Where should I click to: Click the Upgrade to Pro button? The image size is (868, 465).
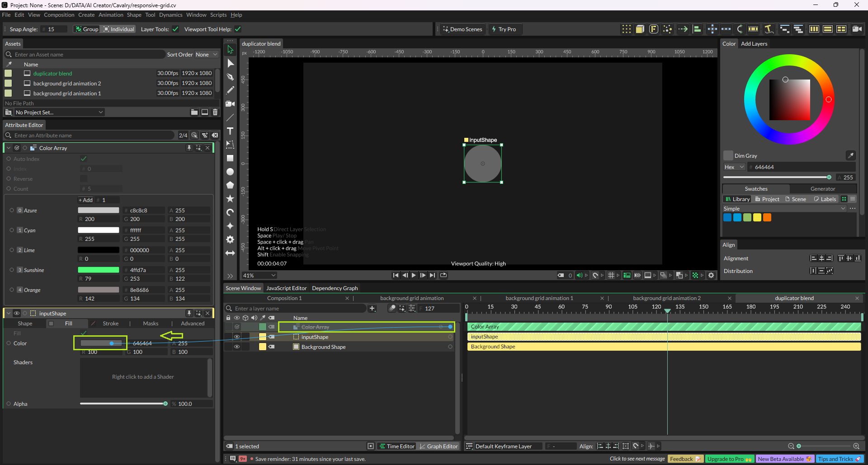729,459
